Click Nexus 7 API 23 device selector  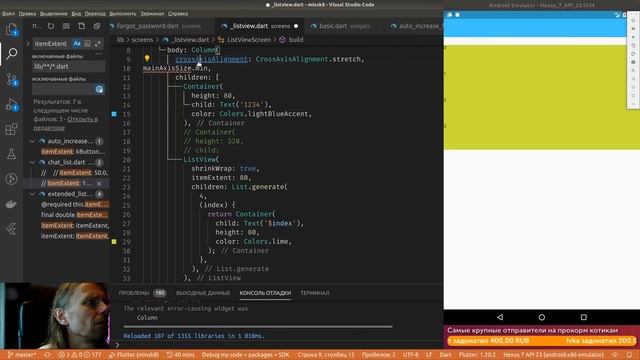point(553,355)
